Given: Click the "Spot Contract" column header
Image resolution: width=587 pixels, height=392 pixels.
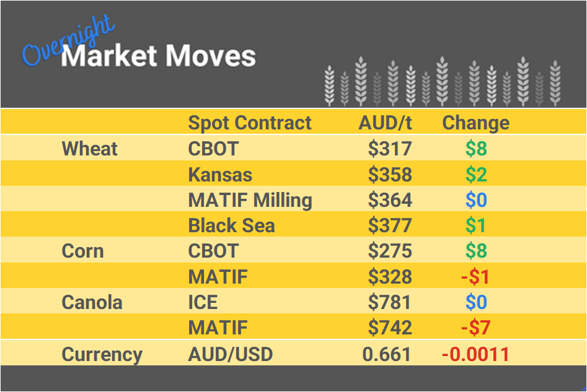Looking at the screenshot, I should tap(250, 123).
